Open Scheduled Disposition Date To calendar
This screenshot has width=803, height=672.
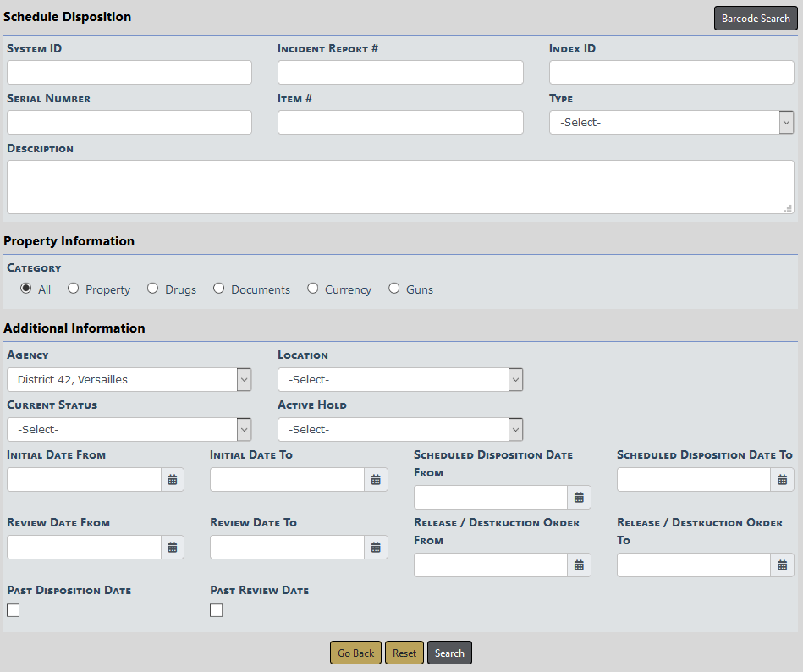[783, 480]
